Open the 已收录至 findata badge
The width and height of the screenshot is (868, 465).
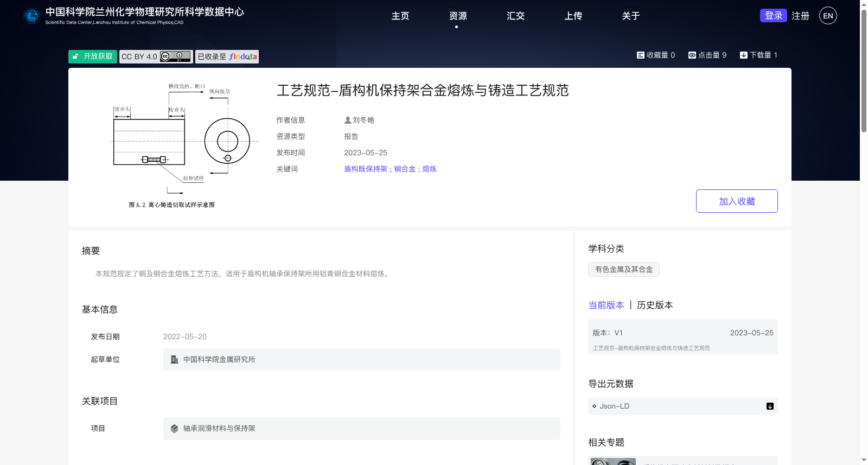(227, 56)
